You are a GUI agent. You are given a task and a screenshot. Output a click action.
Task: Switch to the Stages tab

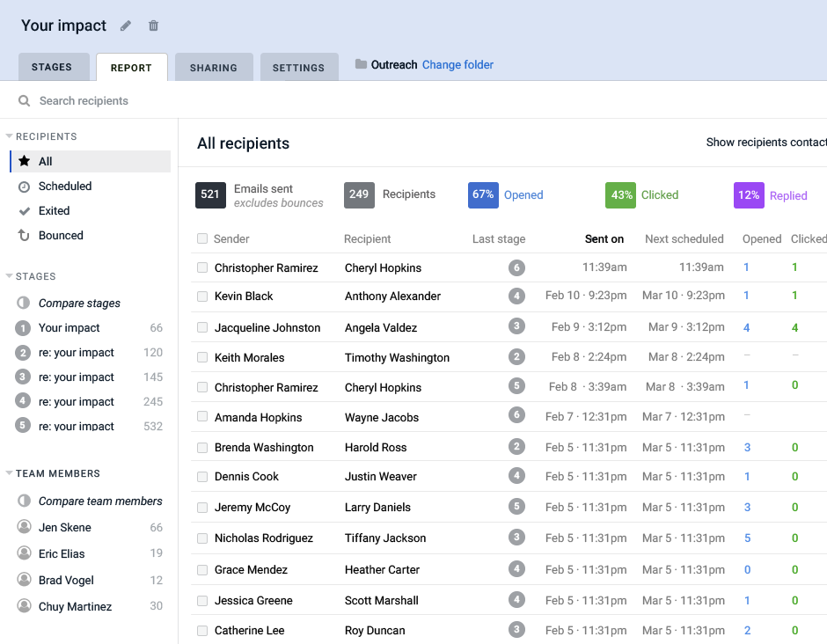(52, 68)
